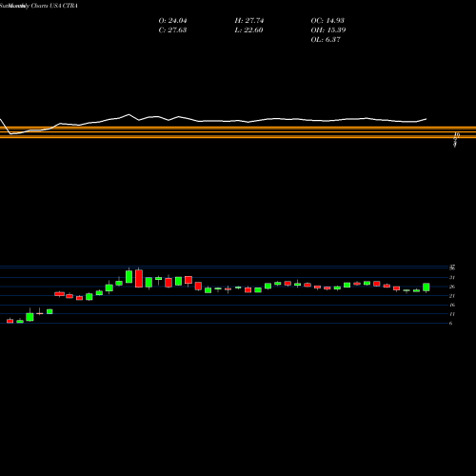Select the open value 'O: 24.04'
476x476 pixels.
pos(172,21)
